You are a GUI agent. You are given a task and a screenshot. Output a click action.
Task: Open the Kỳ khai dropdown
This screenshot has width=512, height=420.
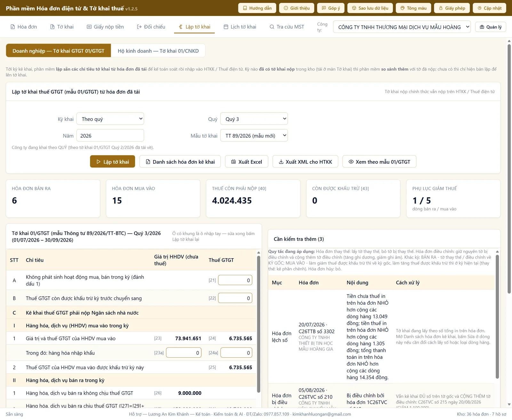[110, 119]
